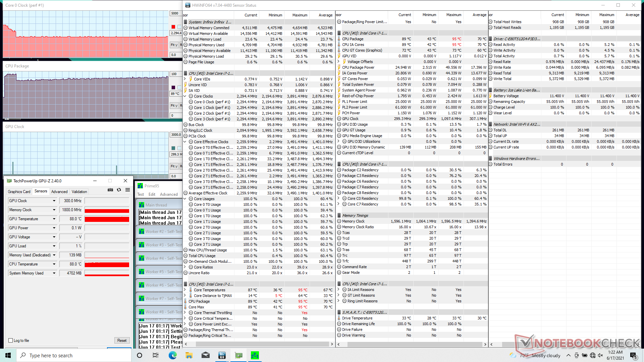The image size is (644, 362).
Task: Select the GPU-Z Sensors tab
Action: point(41,191)
